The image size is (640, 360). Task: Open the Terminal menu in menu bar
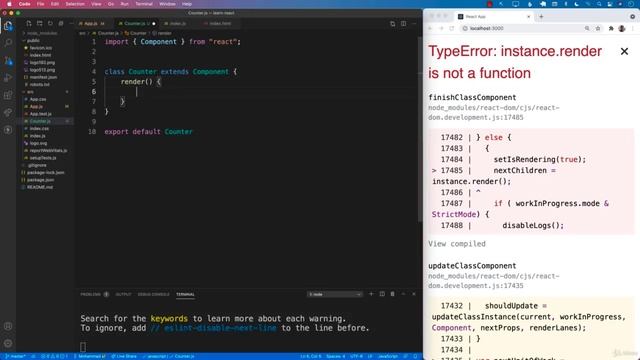(144, 4)
